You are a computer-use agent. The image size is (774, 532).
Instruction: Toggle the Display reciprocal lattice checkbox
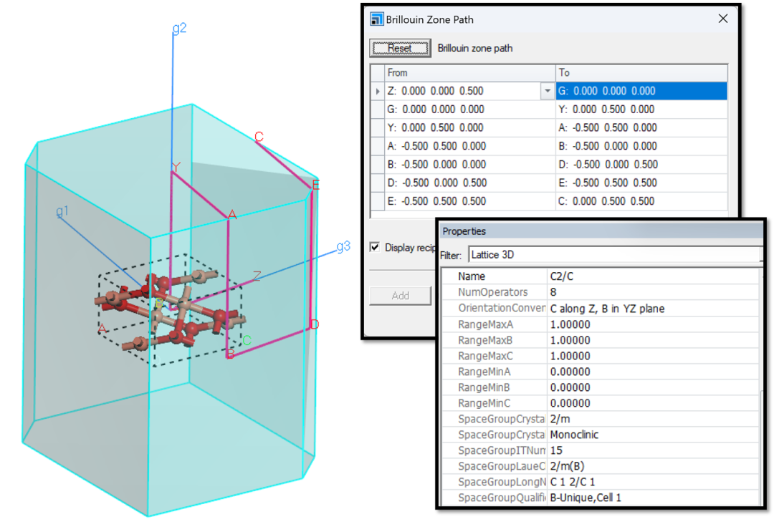[x=375, y=247]
